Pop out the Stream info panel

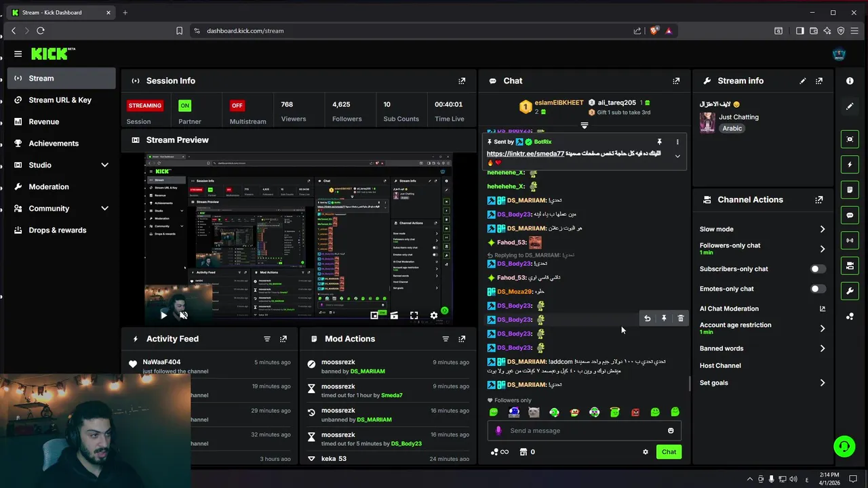tap(819, 81)
